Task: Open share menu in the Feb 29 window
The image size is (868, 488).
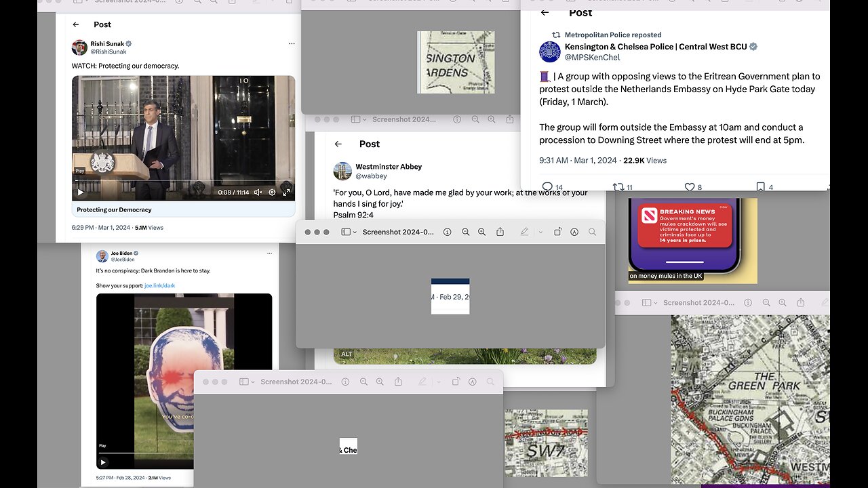Action: tap(500, 232)
